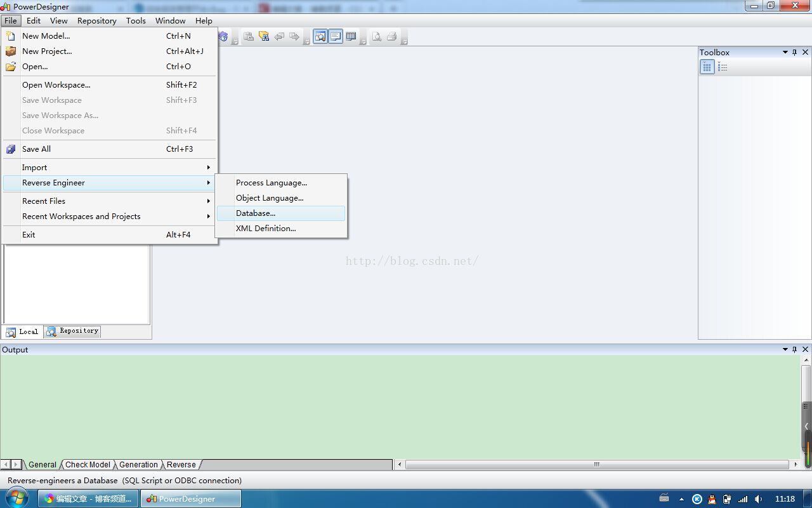The width and height of the screenshot is (812, 508).
Task: Select Object Language... submenu item
Action: click(281, 198)
